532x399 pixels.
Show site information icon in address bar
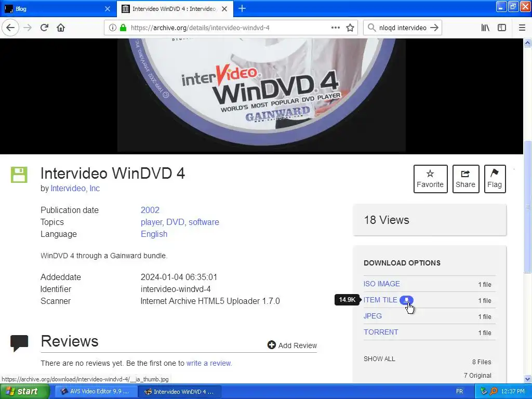(112, 28)
